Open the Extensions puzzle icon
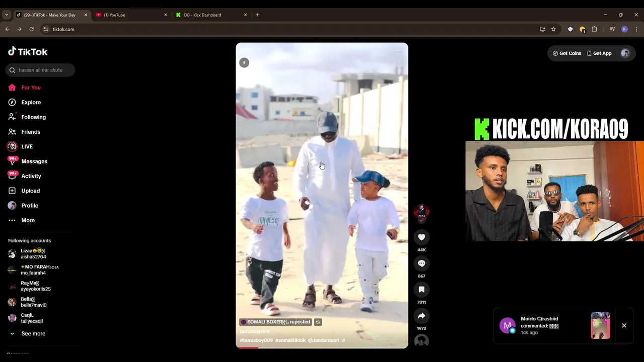Viewport: 644px width, 362px height. 594,29
